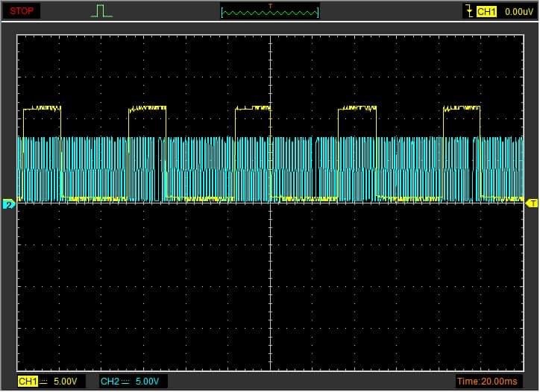The image size is (540, 392).
Task: Click the 0.00uV trigger level readout
Action: (519, 12)
